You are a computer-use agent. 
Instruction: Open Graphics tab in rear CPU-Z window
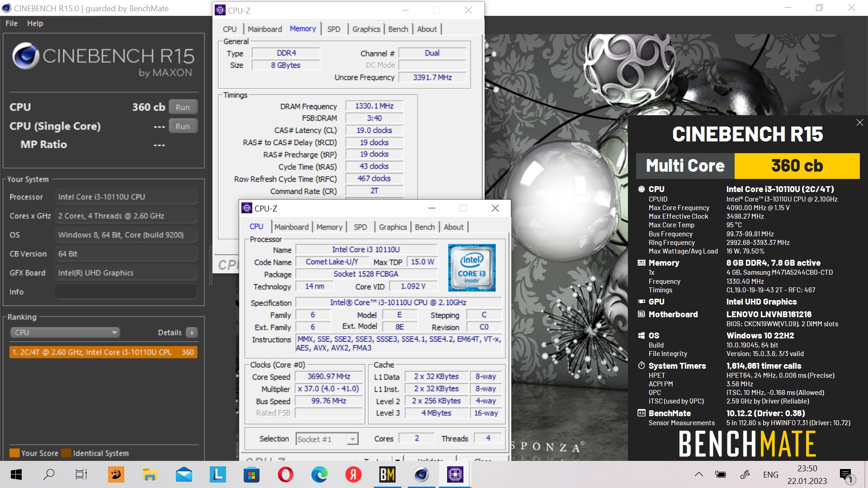coord(366,29)
